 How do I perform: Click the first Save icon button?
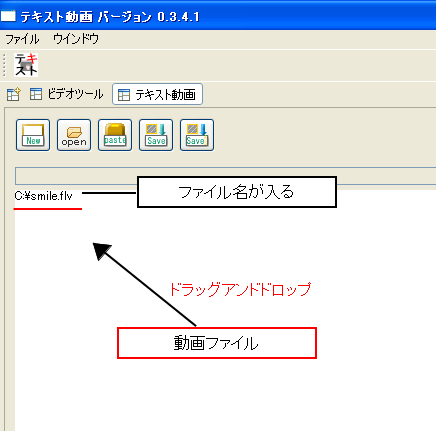pos(156,135)
